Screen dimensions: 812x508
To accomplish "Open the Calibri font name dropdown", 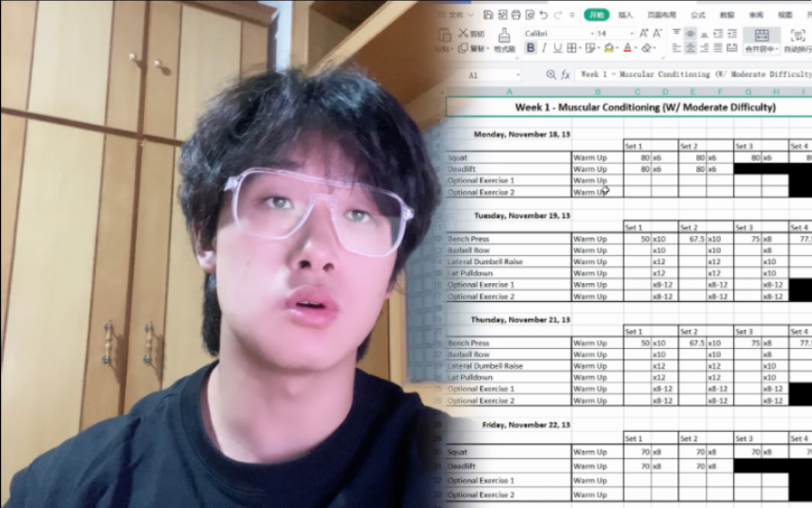I will (x=593, y=34).
